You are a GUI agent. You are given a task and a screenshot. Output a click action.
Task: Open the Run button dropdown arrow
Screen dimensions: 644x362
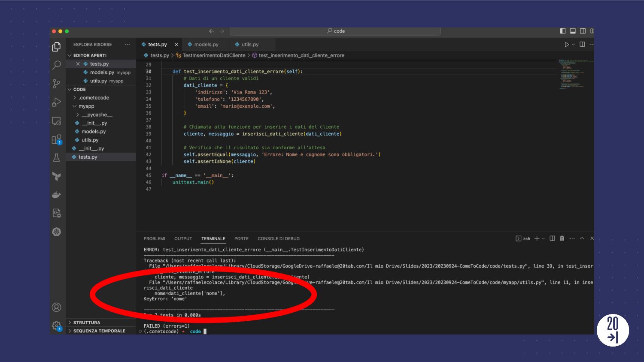pyautogui.click(x=573, y=45)
